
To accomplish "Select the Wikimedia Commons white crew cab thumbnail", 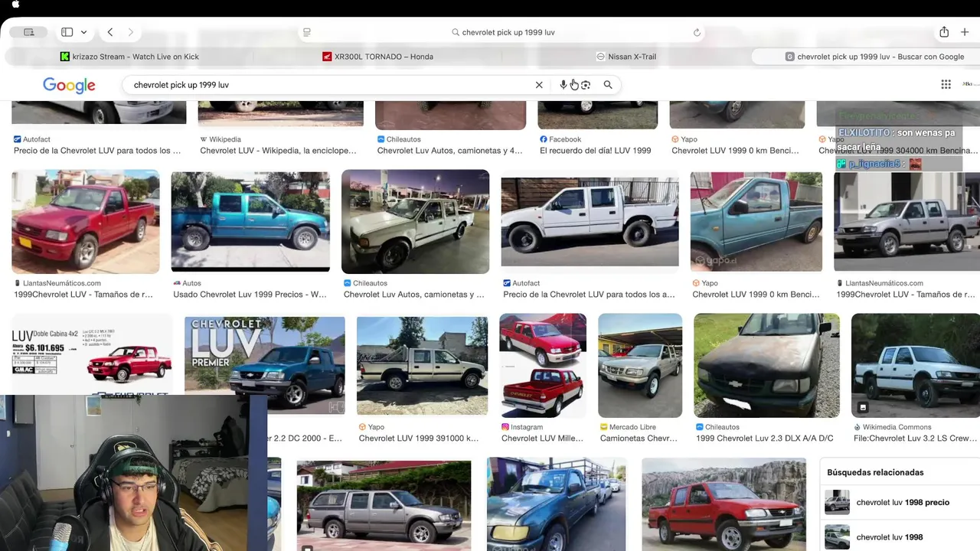I will click(916, 366).
